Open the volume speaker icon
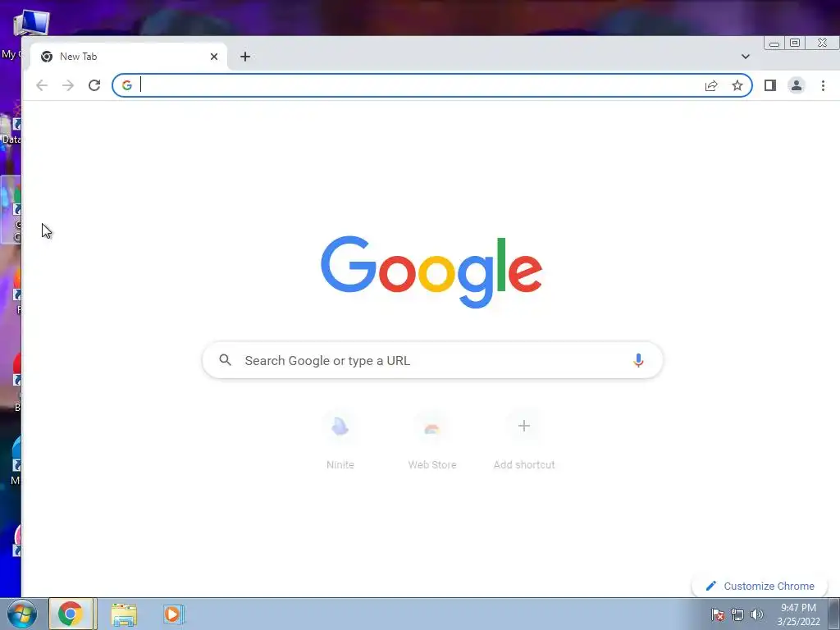 756,614
